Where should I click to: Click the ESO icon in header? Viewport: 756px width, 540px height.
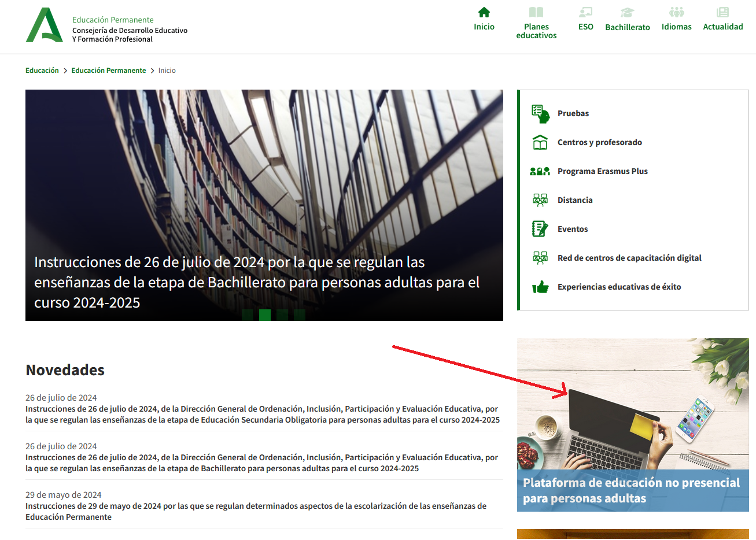(x=585, y=12)
